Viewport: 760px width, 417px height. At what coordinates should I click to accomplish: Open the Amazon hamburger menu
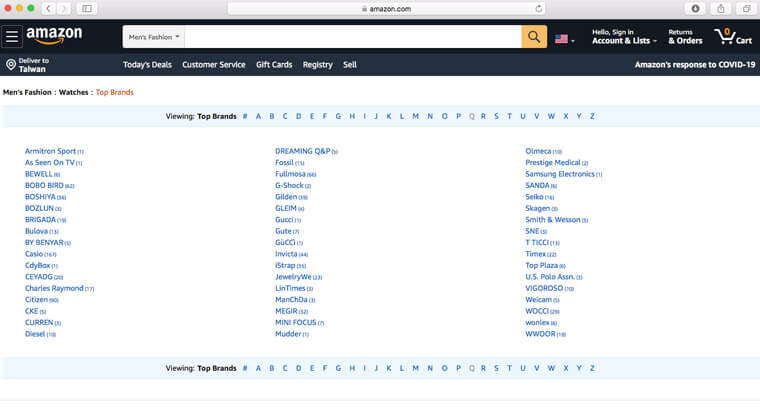pyautogui.click(x=12, y=37)
